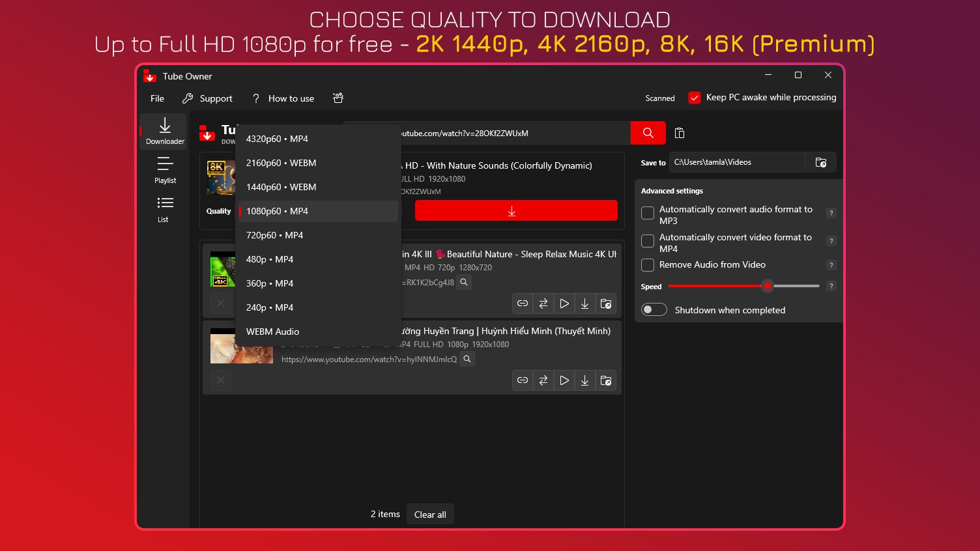Click the rating icon beside How to use
The width and height of the screenshot is (980, 551).
coord(338,98)
